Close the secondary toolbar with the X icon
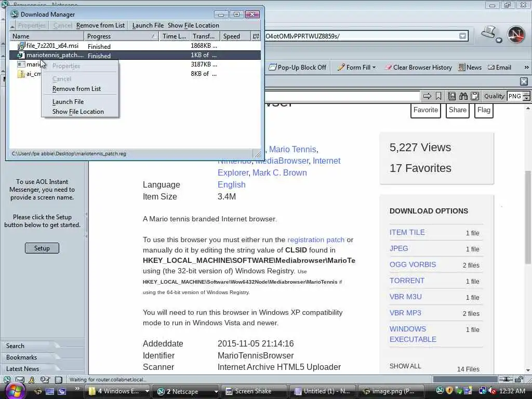This screenshot has width=532, height=399. coord(524,82)
